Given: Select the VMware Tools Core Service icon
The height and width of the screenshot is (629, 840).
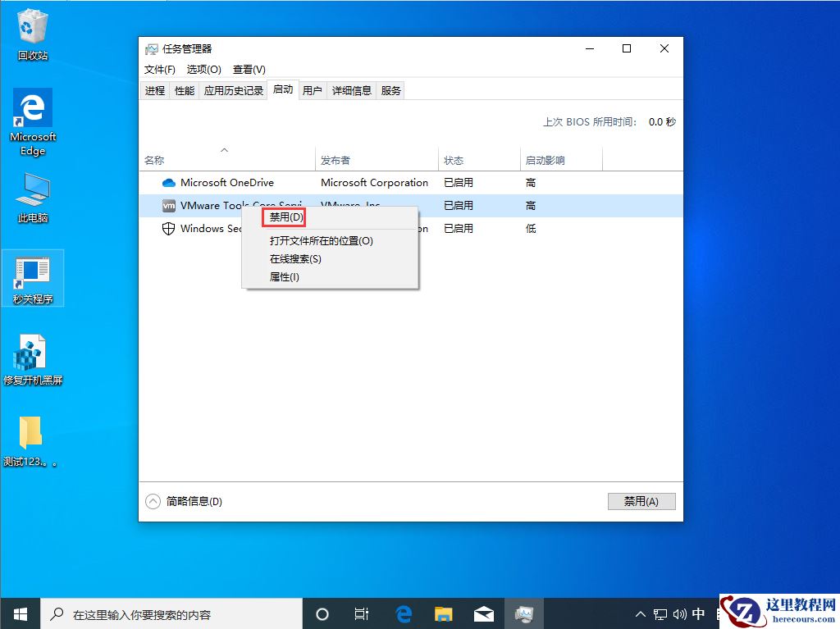Looking at the screenshot, I should 168,205.
